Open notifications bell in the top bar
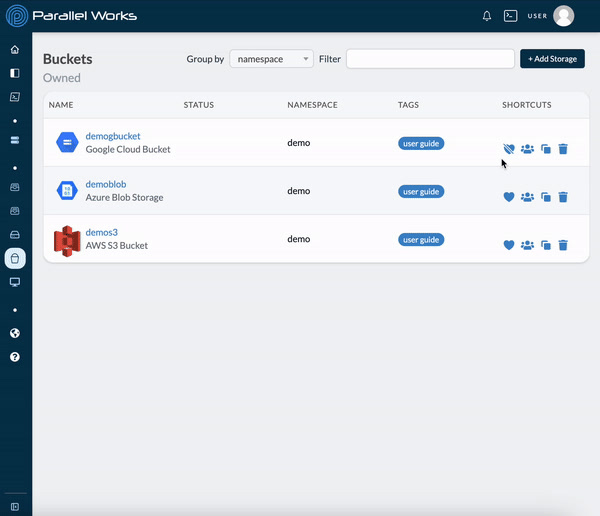Screen dimensions: 600x516 [487, 16]
